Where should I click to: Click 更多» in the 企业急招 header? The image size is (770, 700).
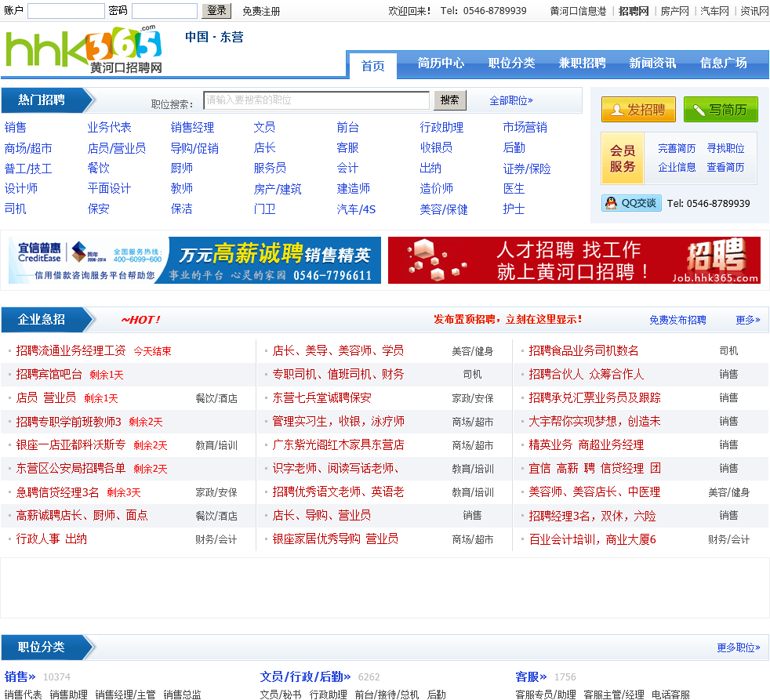click(747, 320)
